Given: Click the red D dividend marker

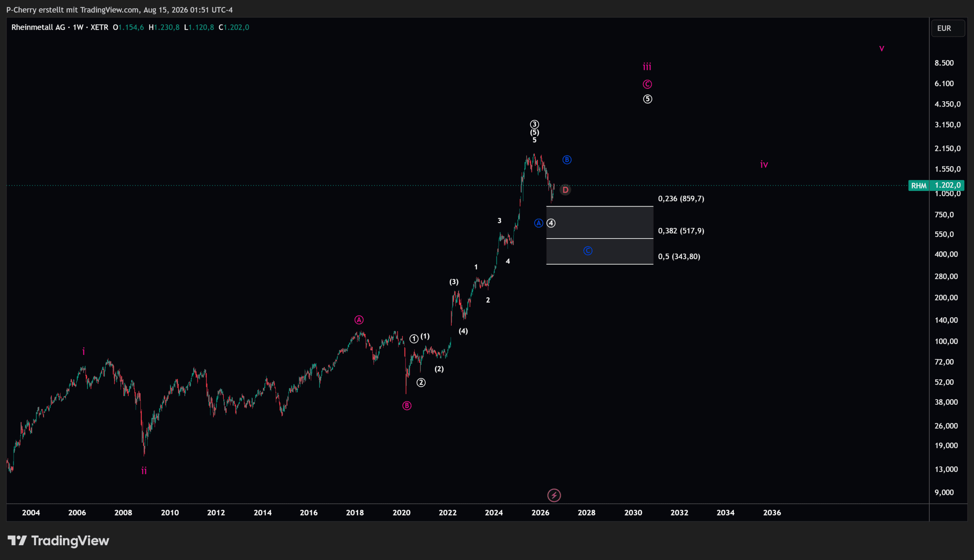Looking at the screenshot, I should (x=565, y=190).
